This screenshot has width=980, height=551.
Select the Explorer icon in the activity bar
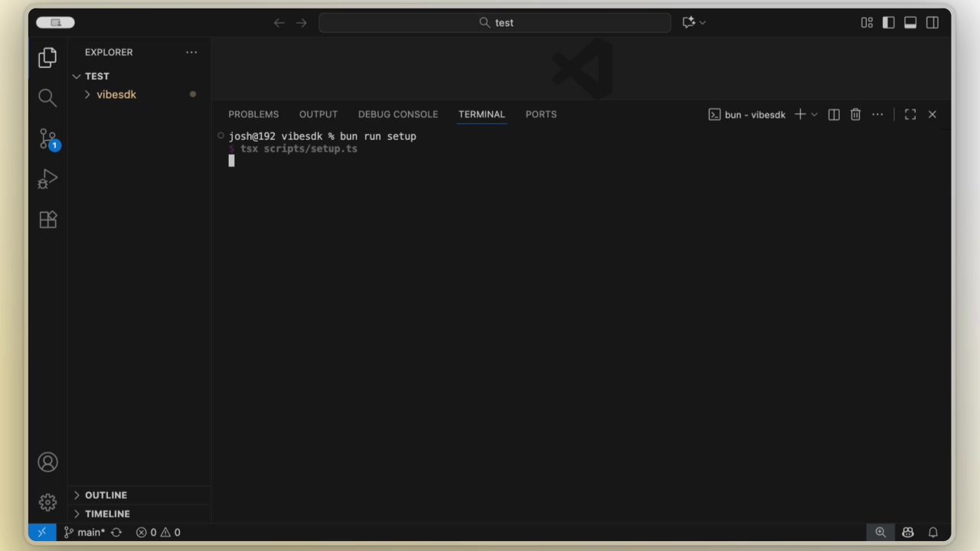[47, 57]
